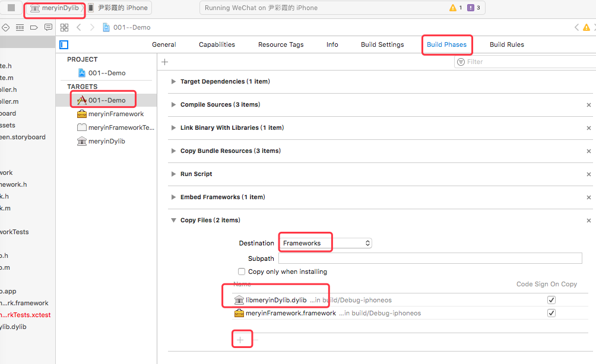The image size is (596, 364).
Task: Delete the Run Script phase
Action: click(x=589, y=175)
